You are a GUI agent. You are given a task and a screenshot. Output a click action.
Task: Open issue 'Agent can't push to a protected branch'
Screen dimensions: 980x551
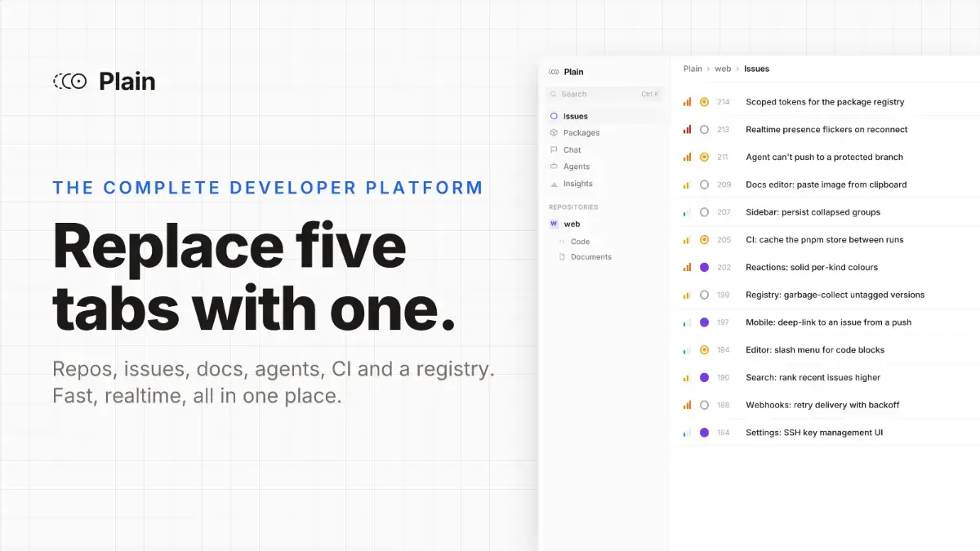coord(824,157)
